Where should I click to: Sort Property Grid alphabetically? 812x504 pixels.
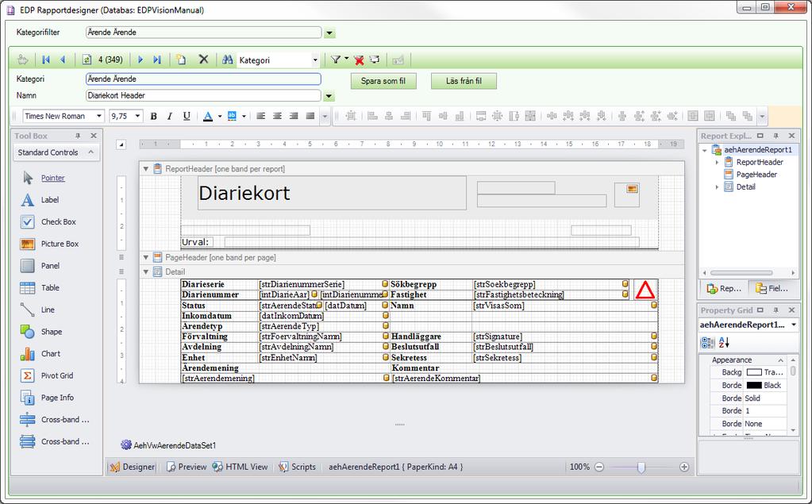point(724,342)
